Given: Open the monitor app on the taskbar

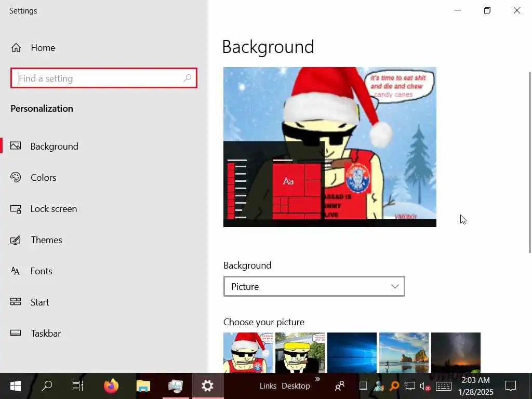Looking at the screenshot, I should point(176,386).
